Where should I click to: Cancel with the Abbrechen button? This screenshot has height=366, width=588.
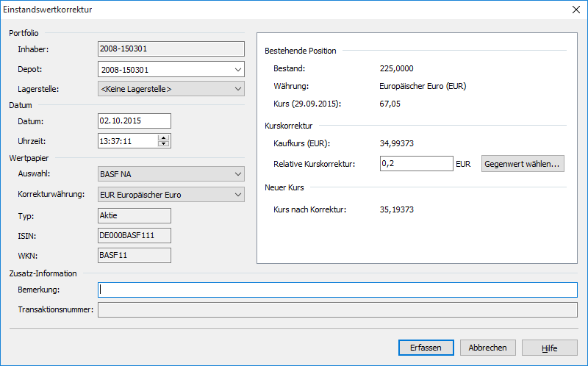(x=488, y=348)
